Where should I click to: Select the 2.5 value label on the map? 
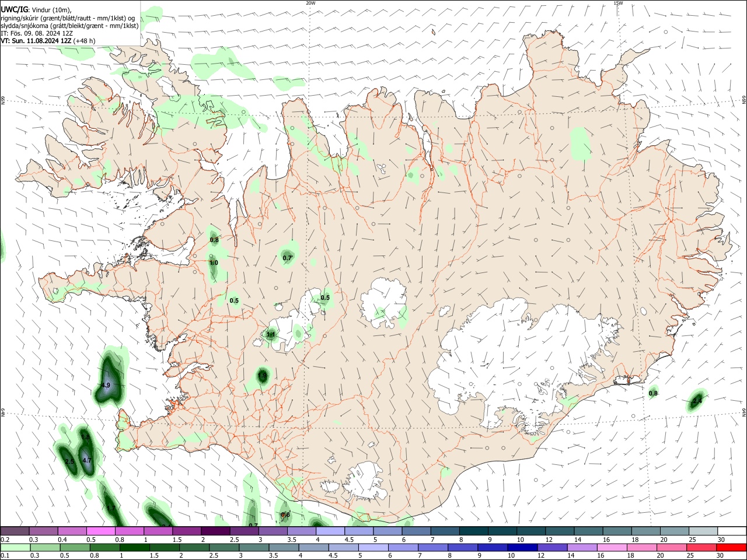tap(69, 461)
